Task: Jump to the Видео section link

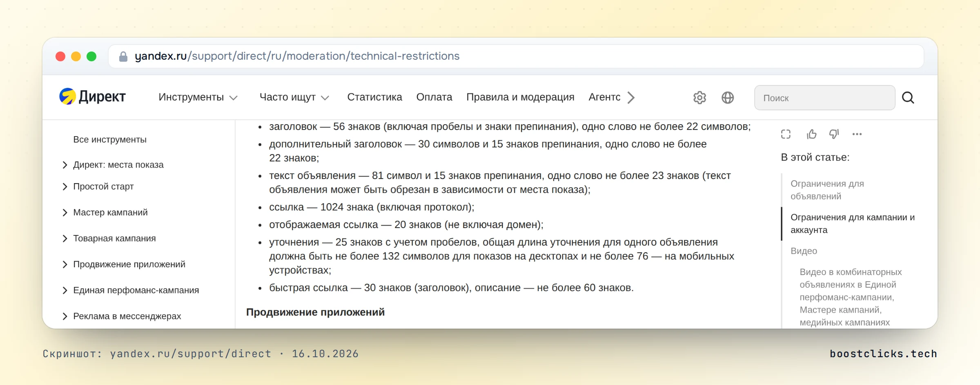Action: (x=804, y=251)
